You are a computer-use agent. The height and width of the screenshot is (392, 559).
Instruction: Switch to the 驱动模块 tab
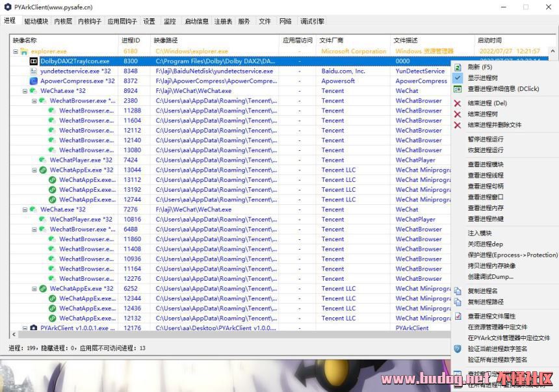tap(36, 21)
